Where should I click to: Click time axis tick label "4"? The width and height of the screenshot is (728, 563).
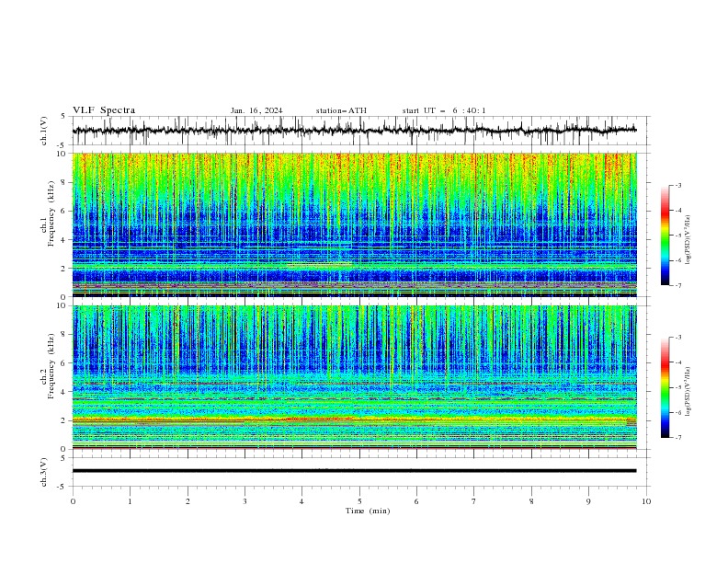301,501
